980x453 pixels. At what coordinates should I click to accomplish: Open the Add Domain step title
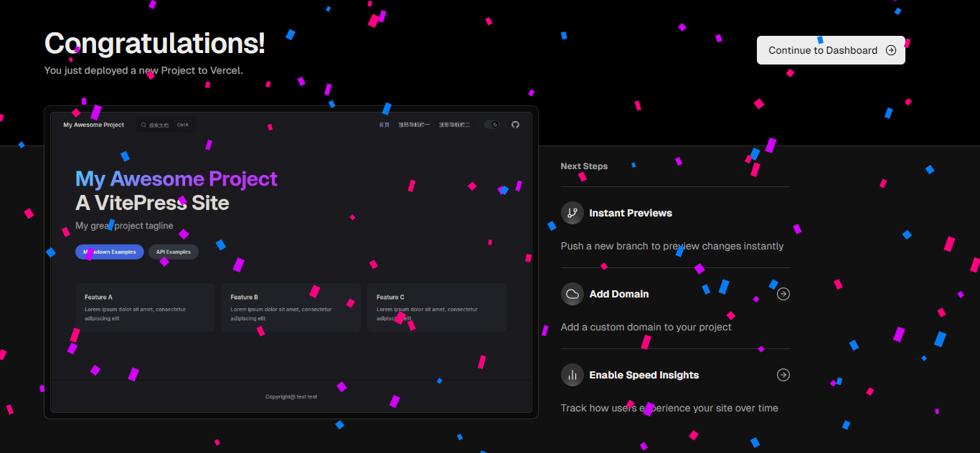click(x=619, y=294)
